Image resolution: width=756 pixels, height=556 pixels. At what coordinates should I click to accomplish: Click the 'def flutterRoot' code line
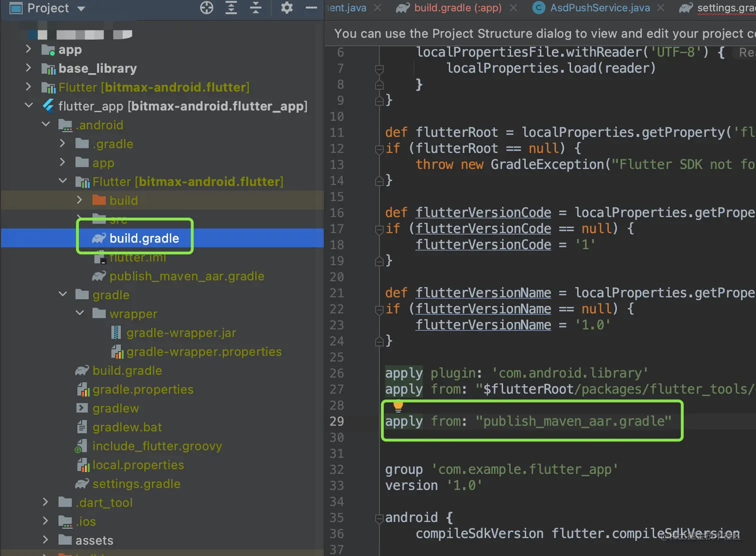[569, 132]
